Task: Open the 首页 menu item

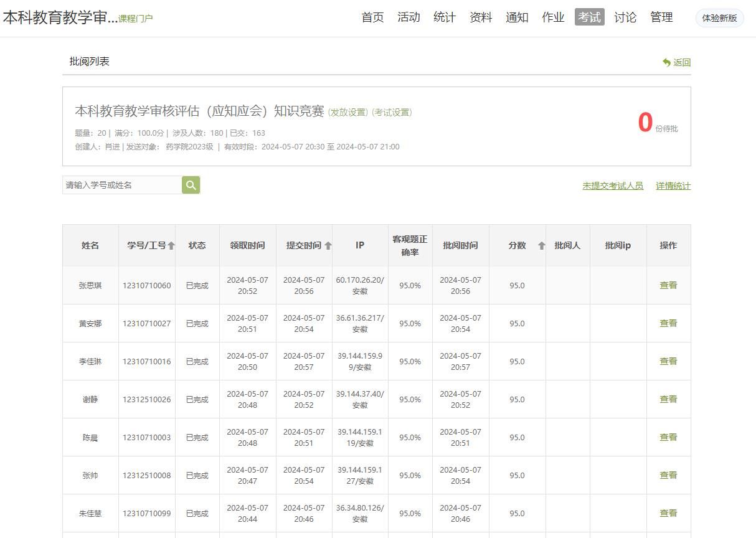Action: pyautogui.click(x=372, y=17)
